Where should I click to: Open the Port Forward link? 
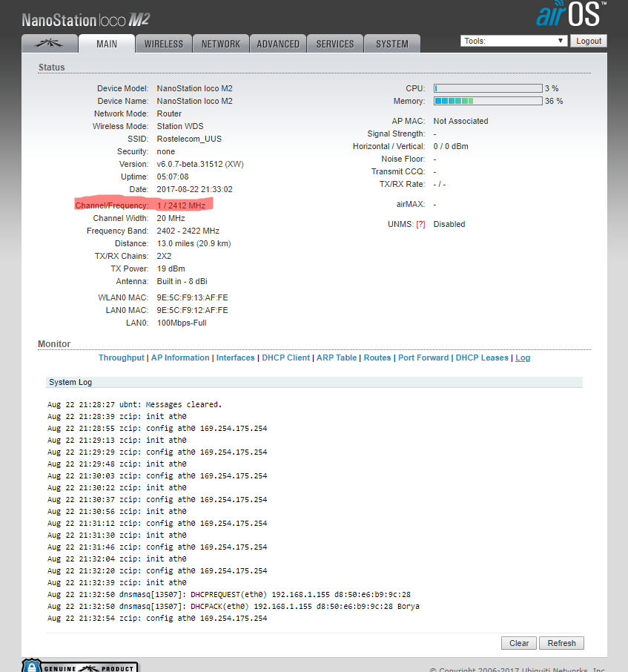point(423,358)
